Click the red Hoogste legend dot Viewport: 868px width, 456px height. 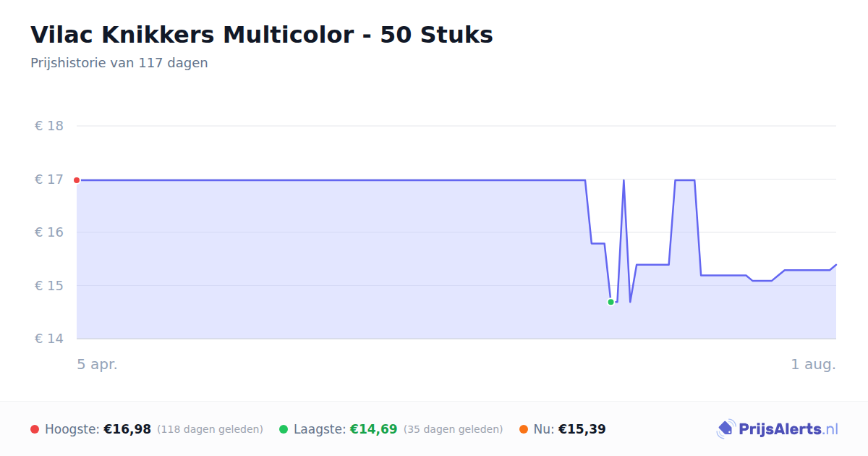tap(35, 429)
